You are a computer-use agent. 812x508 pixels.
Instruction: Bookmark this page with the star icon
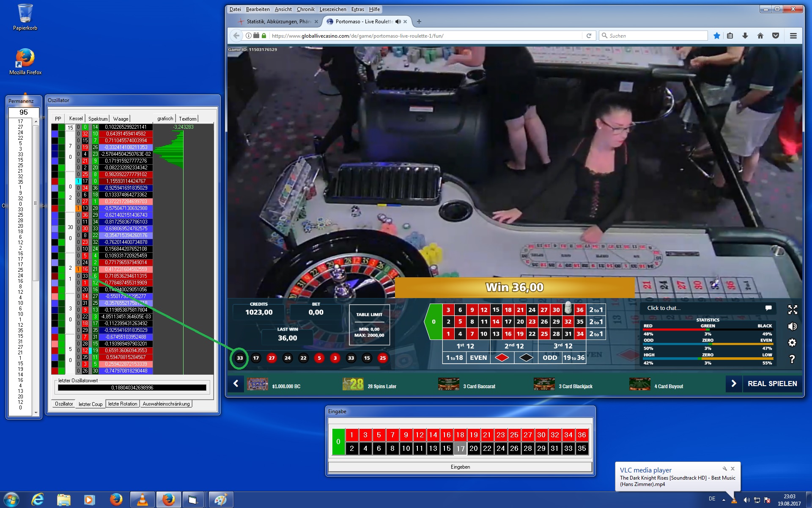coord(716,36)
